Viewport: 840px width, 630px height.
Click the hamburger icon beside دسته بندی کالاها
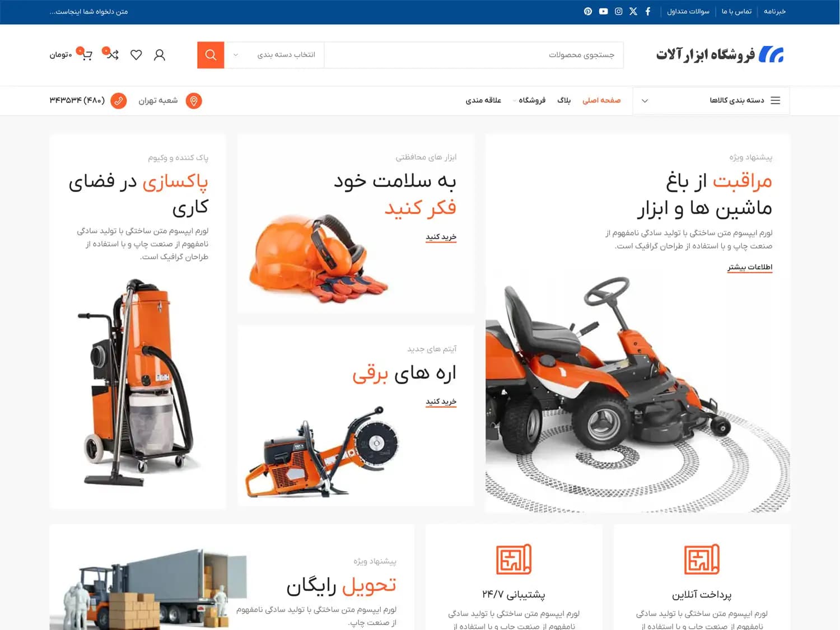click(x=776, y=101)
